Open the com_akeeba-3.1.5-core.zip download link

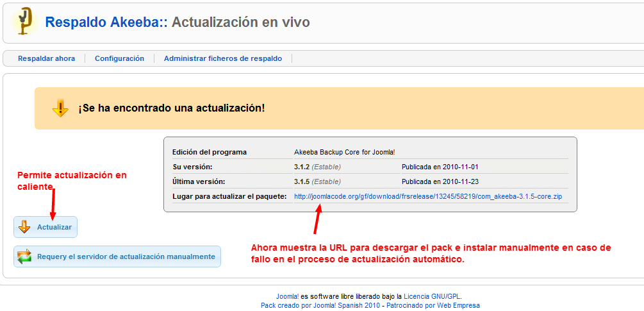point(428,197)
